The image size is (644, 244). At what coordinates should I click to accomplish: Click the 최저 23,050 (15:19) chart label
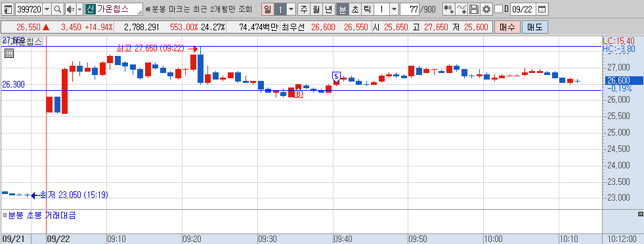74,195
